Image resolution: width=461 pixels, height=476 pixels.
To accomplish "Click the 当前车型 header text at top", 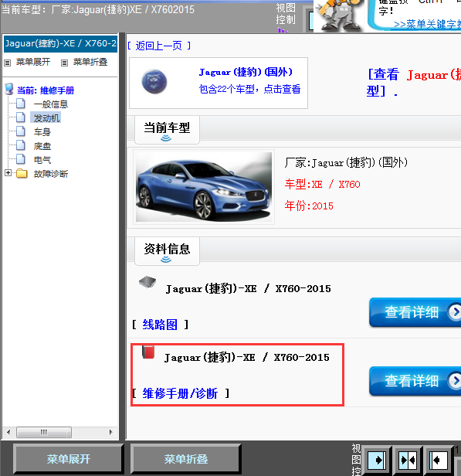I will coord(97,9).
